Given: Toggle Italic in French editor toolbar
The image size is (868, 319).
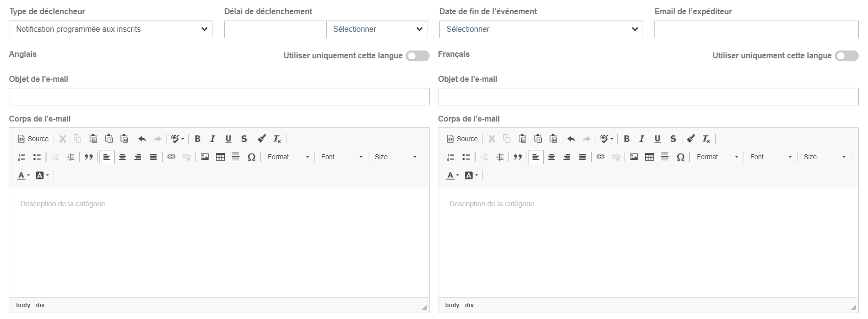Looking at the screenshot, I should (642, 139).
